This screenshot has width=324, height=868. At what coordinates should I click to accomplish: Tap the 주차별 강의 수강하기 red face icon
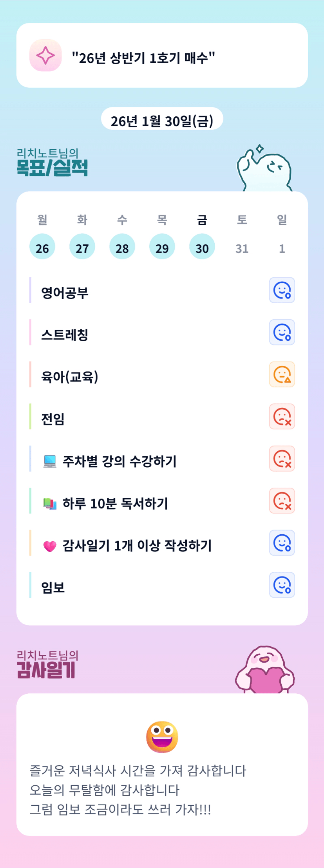pyautogui.click(x=282, y=459)
